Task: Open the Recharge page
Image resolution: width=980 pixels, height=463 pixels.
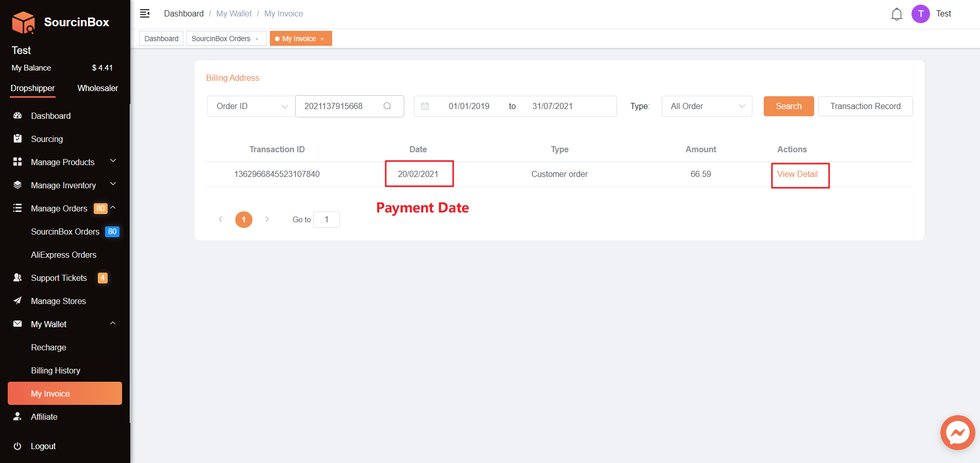Action: click(x=48, y=347)
